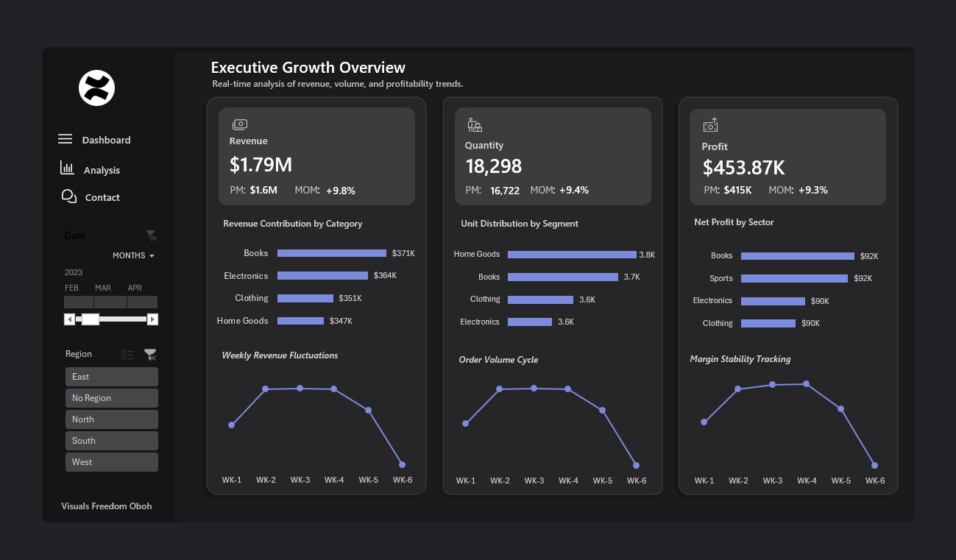Image resolution: width=956 pixels, height=560 pixels.
Task: Click the boxes icon on the Quantity card
Action: tap(475, 126)
